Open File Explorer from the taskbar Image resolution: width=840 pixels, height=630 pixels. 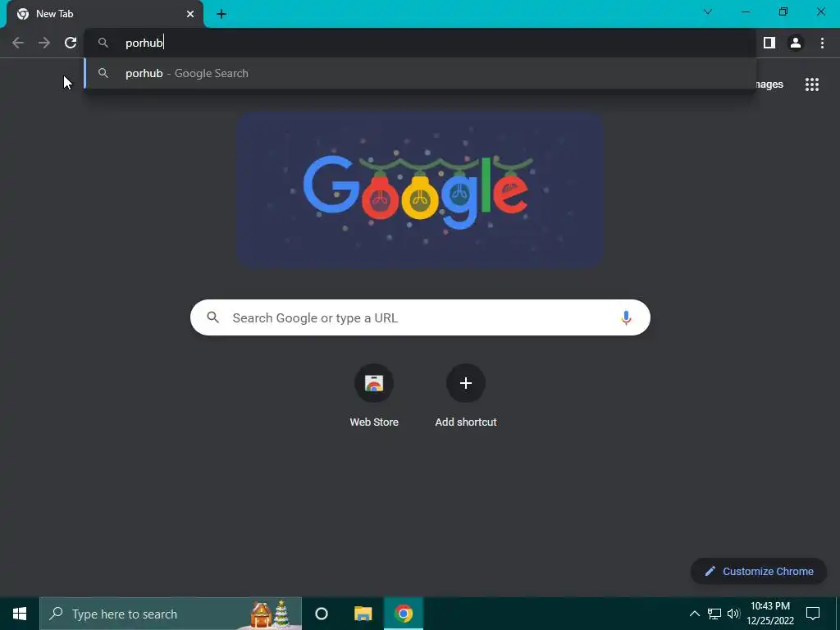tap(363, 614)
